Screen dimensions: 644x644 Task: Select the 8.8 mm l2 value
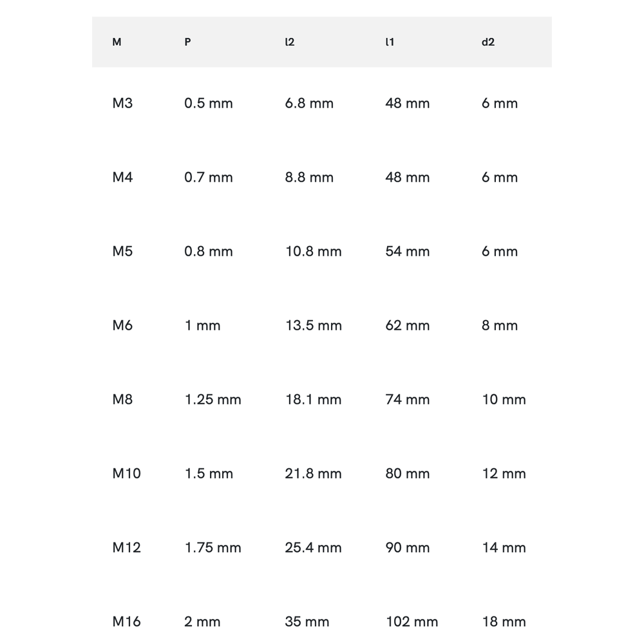point(309,177)
